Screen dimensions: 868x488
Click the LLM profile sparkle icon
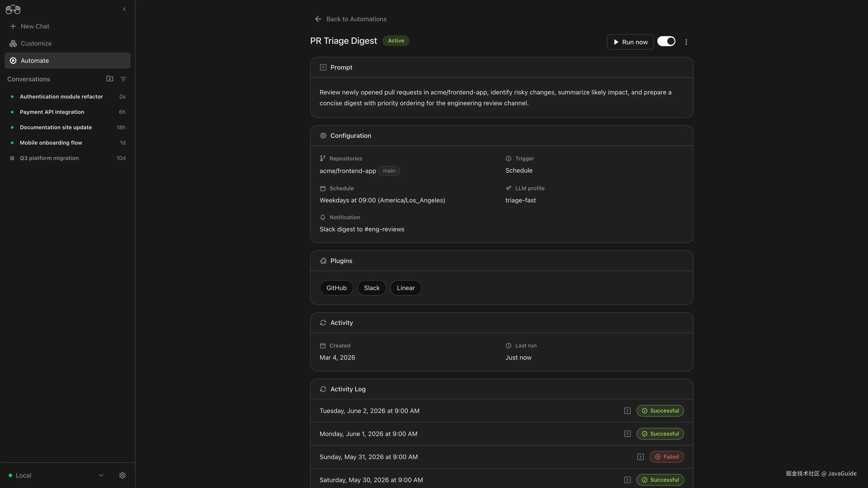pos(508,188)
